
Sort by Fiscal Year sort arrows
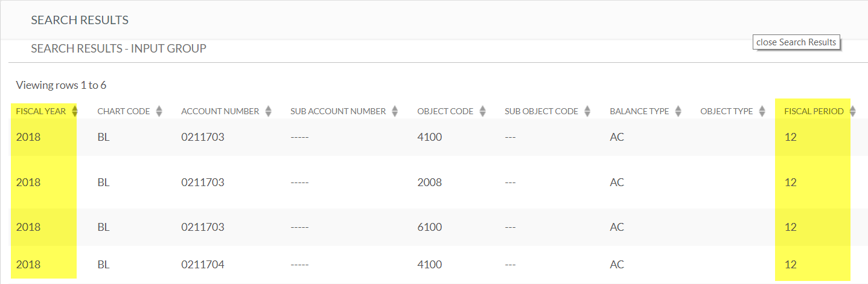click(75, 111)
